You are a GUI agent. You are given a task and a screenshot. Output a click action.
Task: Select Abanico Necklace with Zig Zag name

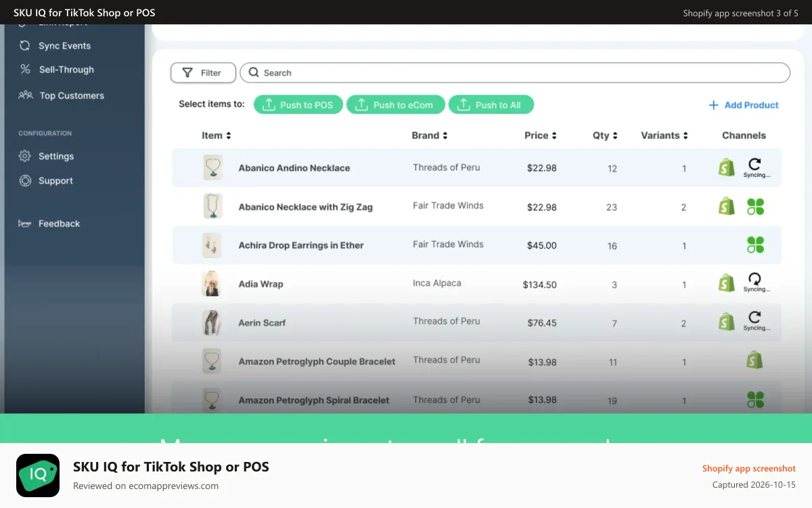click(x=305, y=207)
